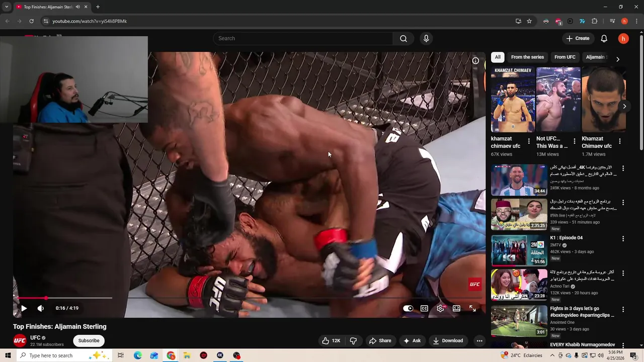Open the info card icon on video
This screenshot has width=644, height=362.
click(x=475, y=61)
